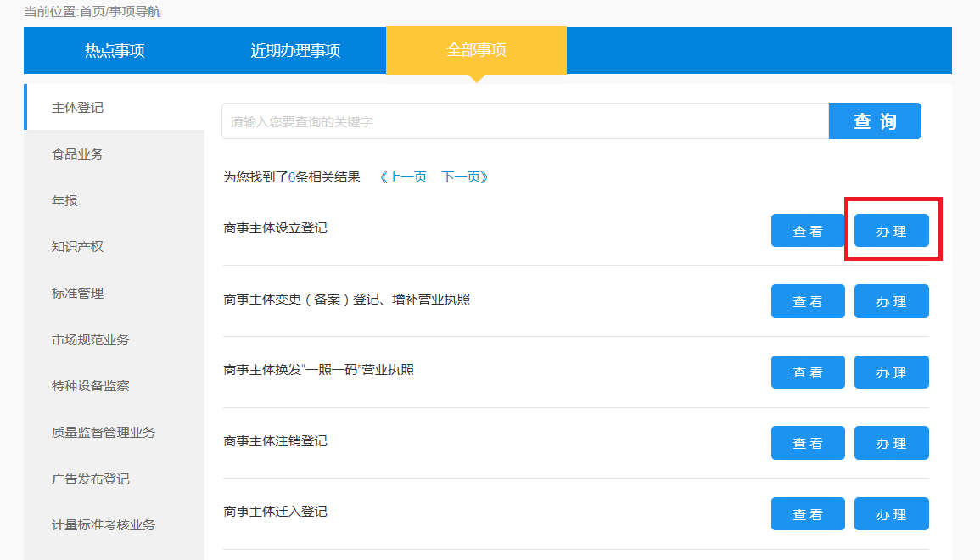View details of 商事主体变更（备案）登记
Image resolution: width=980 pixels, height=560 pixels.
pos(808,302)
